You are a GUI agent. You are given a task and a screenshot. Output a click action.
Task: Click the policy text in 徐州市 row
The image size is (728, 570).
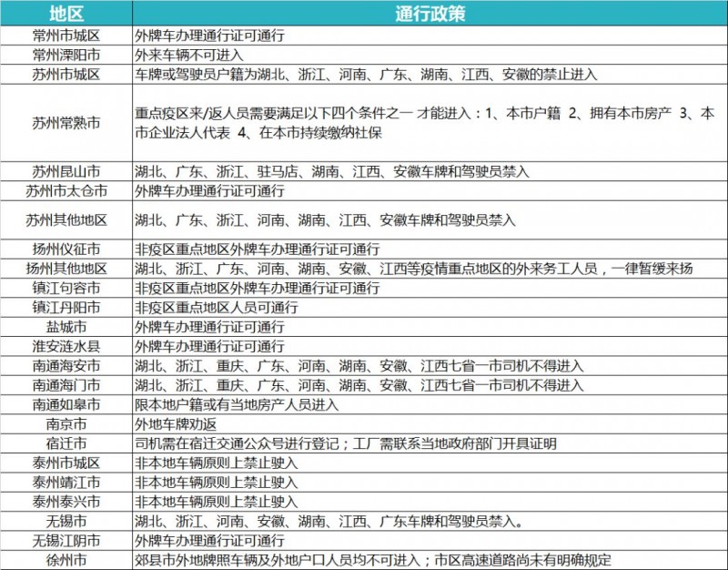click(373, 560)
